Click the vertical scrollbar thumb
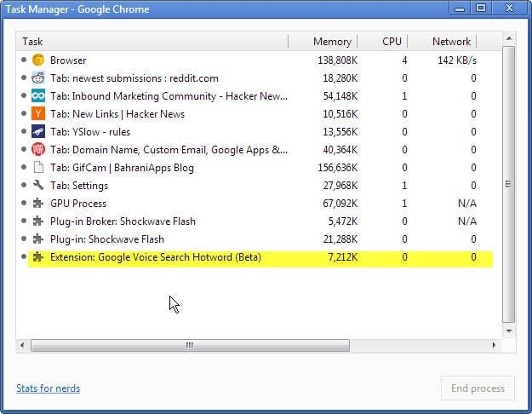532x414 pixels. click(x=508, y=184)
